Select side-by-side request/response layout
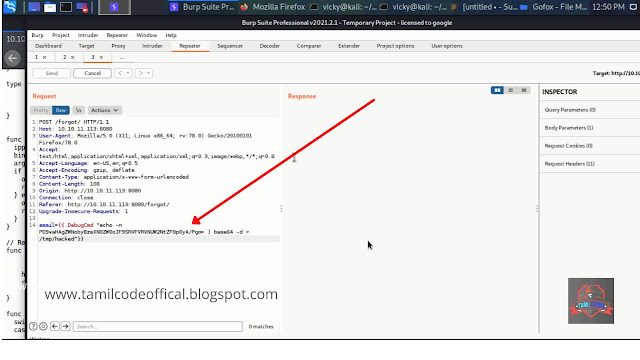This screenshot has width=640, height=360. click(497, 90)
